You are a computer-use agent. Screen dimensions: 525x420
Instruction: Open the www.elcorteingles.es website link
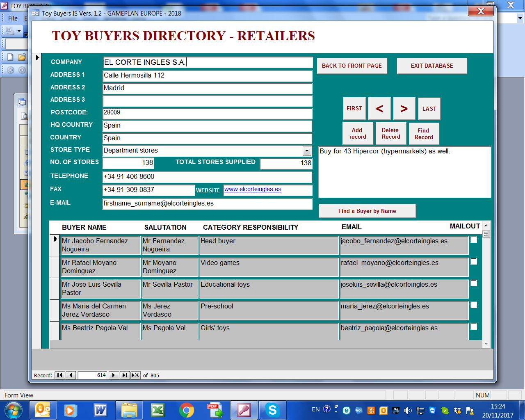(x=253, y=189)
